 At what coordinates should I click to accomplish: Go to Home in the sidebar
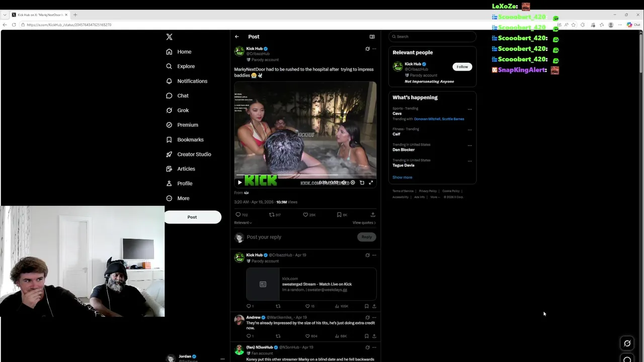179,52
